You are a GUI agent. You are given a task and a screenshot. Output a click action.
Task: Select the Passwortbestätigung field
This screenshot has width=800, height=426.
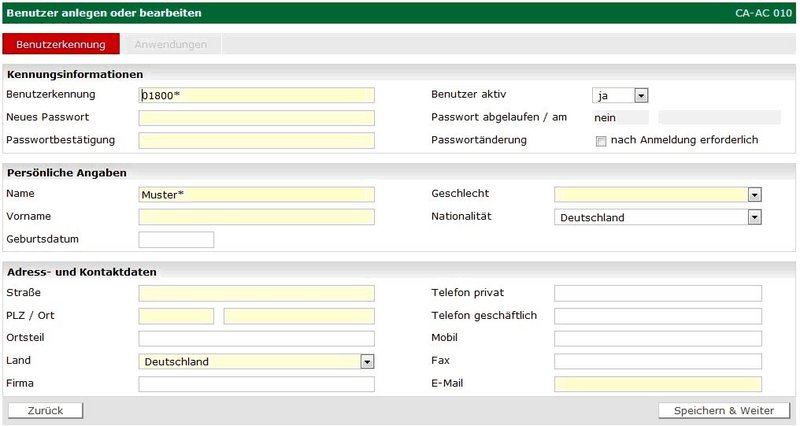256,140
